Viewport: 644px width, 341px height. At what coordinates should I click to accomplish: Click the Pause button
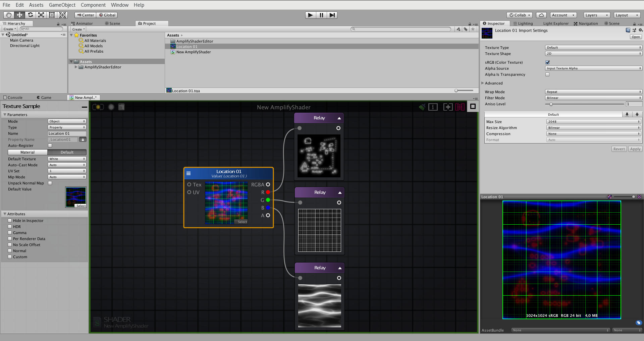(x=321, y=15)
